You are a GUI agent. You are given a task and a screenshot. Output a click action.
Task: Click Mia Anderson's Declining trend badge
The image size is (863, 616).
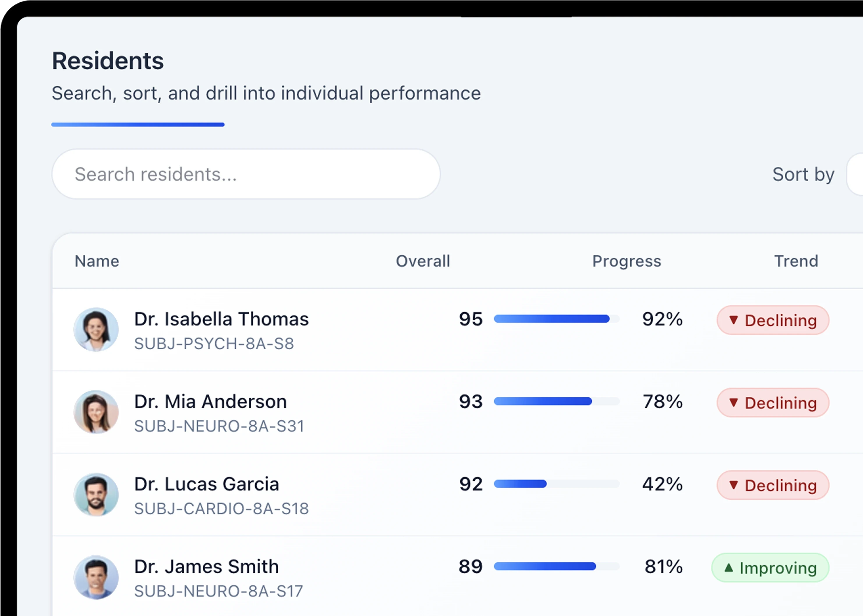pos(773,402)
